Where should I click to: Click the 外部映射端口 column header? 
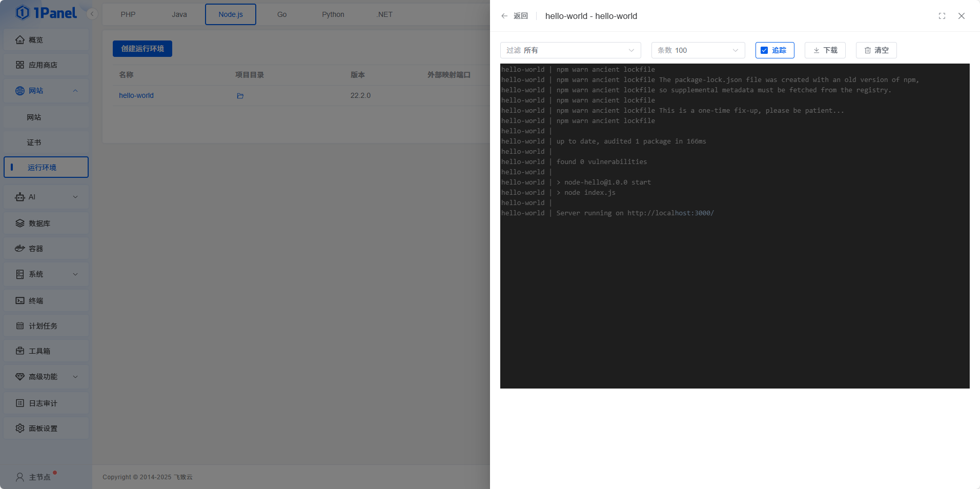[449, 75]
